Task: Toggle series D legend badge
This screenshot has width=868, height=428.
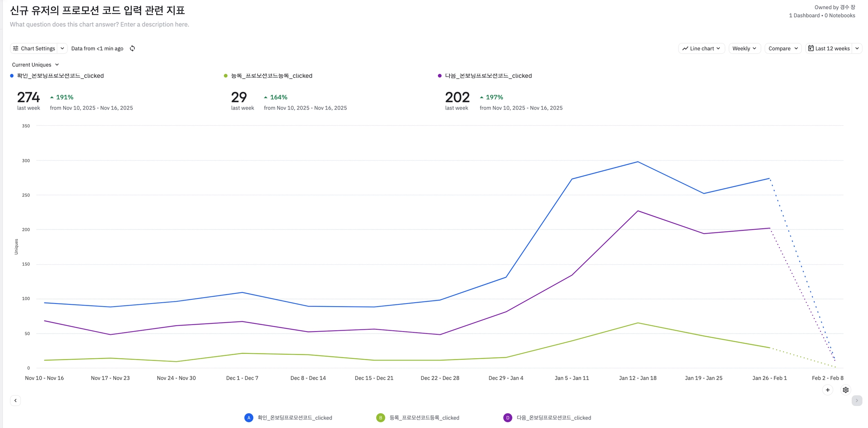Action: point(507,418)
